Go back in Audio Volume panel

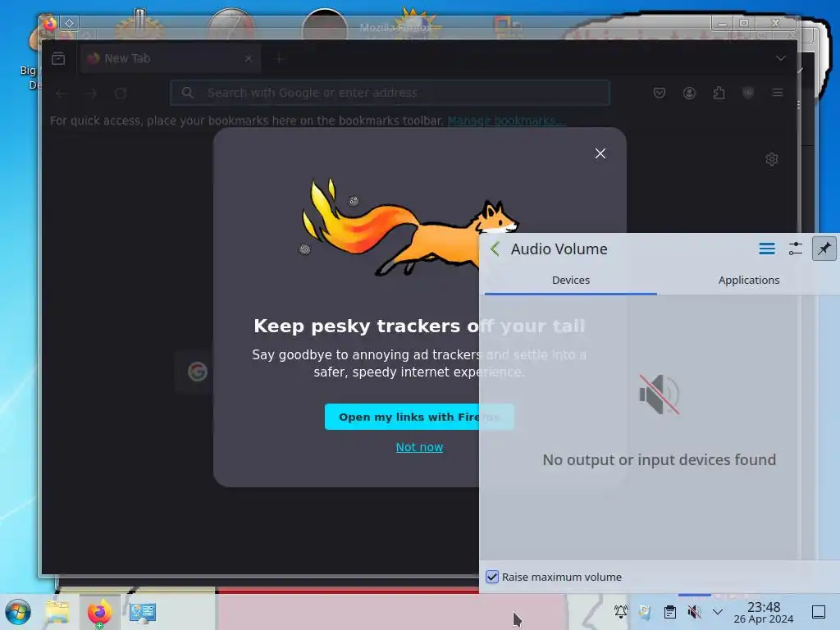click(495, 249)
